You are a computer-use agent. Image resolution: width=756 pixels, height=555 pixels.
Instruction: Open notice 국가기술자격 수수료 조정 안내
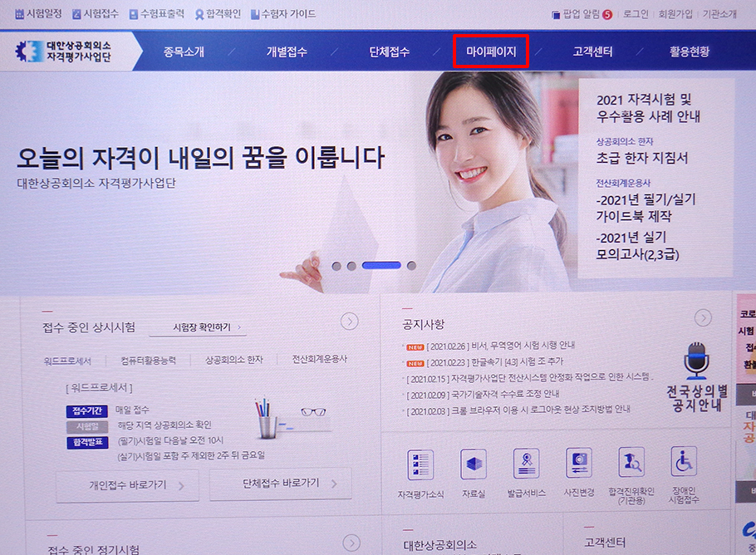[x=483, y=394]
